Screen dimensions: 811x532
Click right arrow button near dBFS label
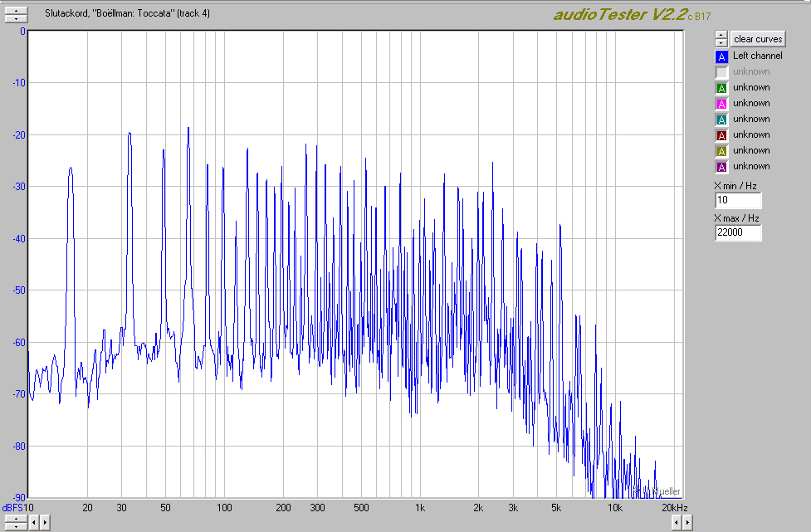[x=45, y=522]
